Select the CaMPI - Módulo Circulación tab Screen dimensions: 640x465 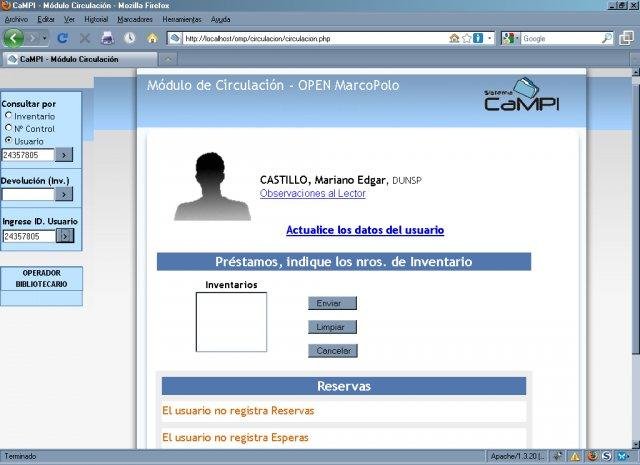click(80, 59)
